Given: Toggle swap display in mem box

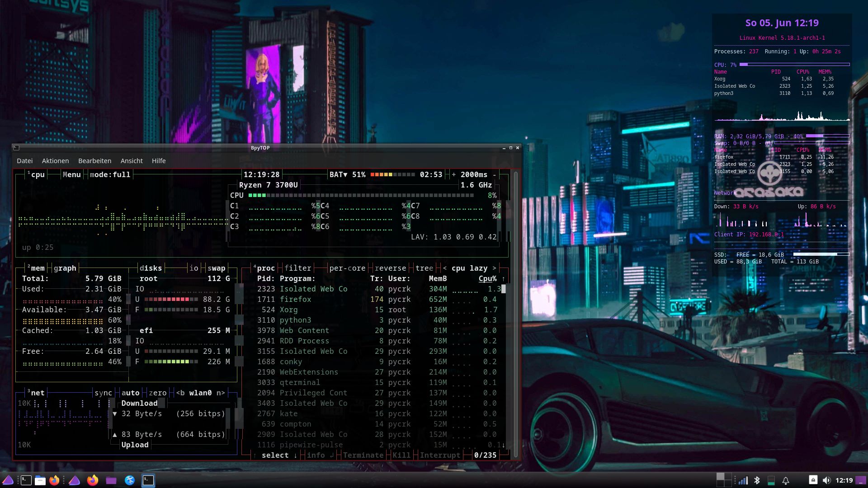Looking at the screenshot, I should click(216, 268).
